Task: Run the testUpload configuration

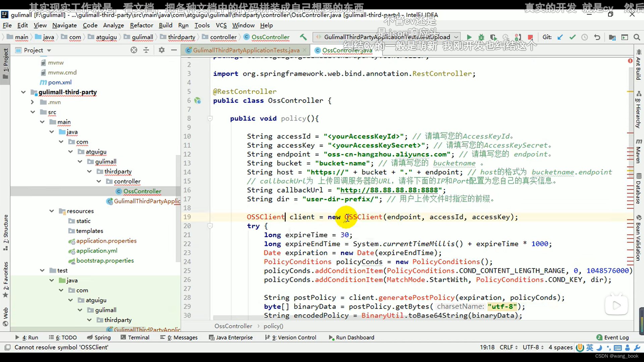Action: click(469, 37)
